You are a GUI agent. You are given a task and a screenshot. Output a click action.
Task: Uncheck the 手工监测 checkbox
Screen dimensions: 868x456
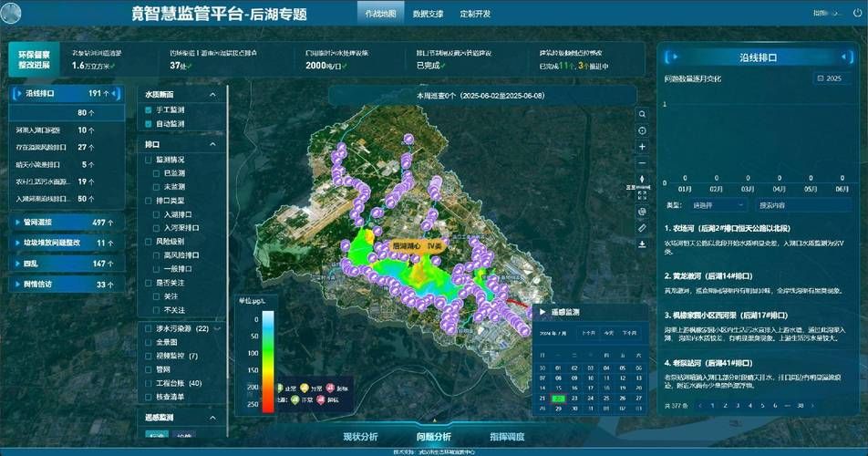149,109
